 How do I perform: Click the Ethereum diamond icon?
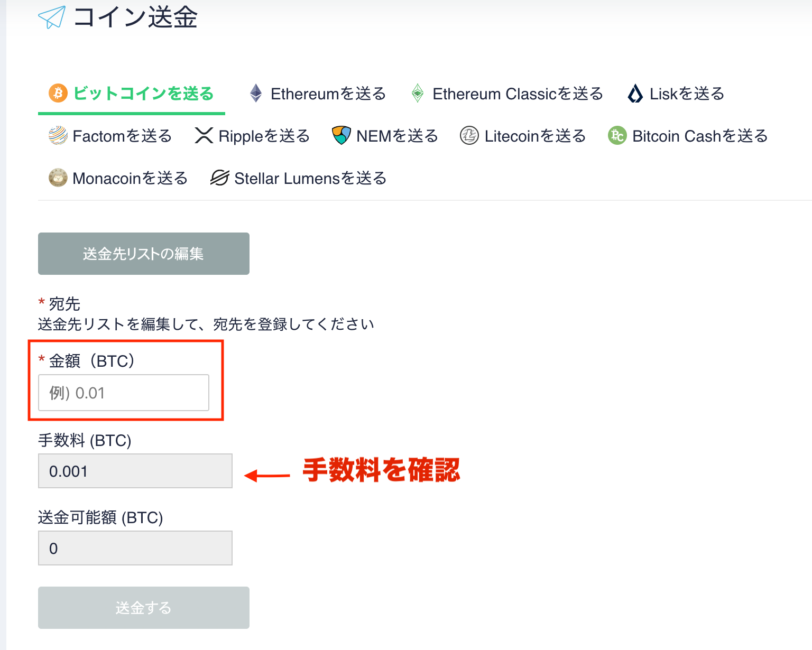(x=256, y=94)
